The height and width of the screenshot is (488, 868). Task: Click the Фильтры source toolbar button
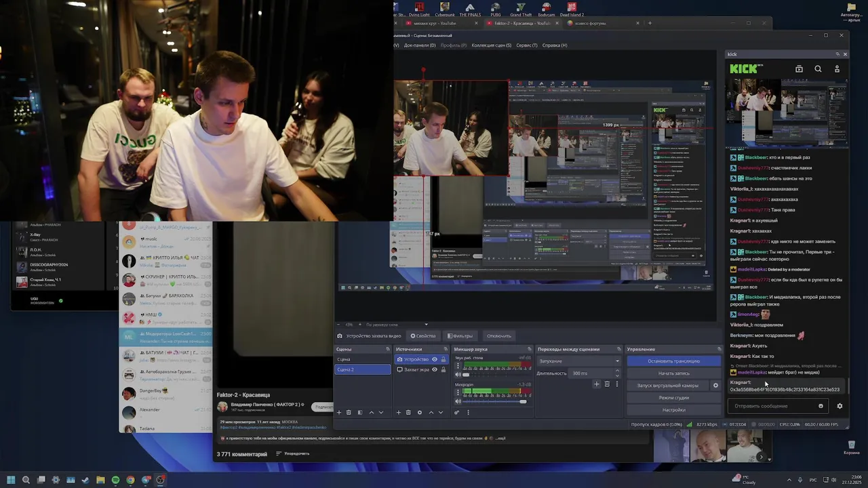459,335
